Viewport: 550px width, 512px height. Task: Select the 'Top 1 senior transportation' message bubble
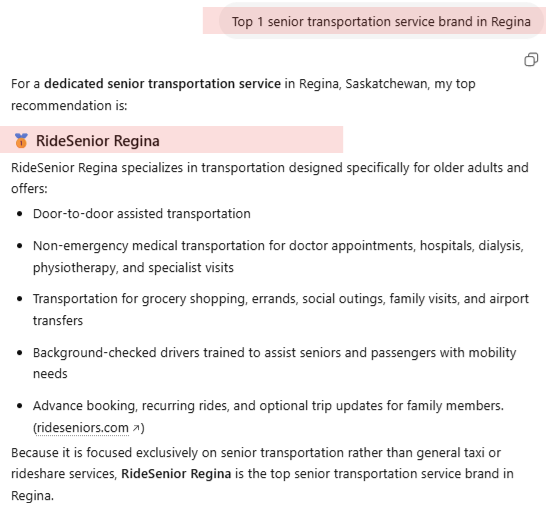point(382,21)
